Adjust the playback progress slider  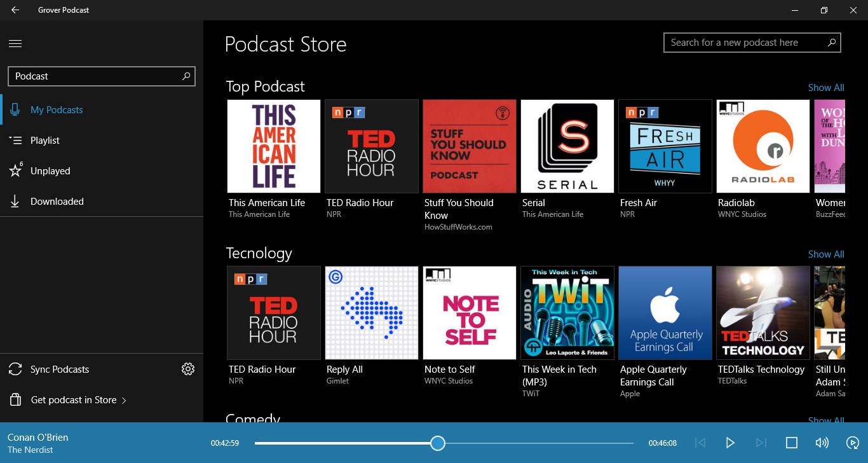437,443
